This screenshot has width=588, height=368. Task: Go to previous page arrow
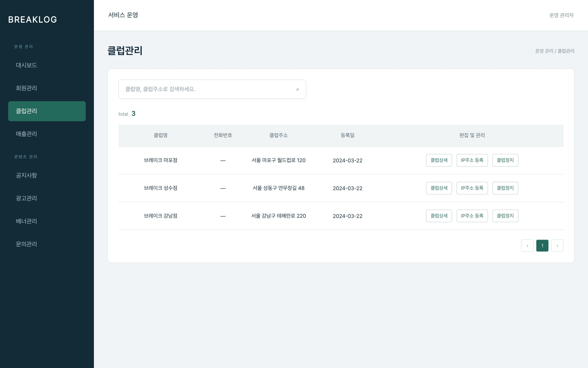click(527, 246)
